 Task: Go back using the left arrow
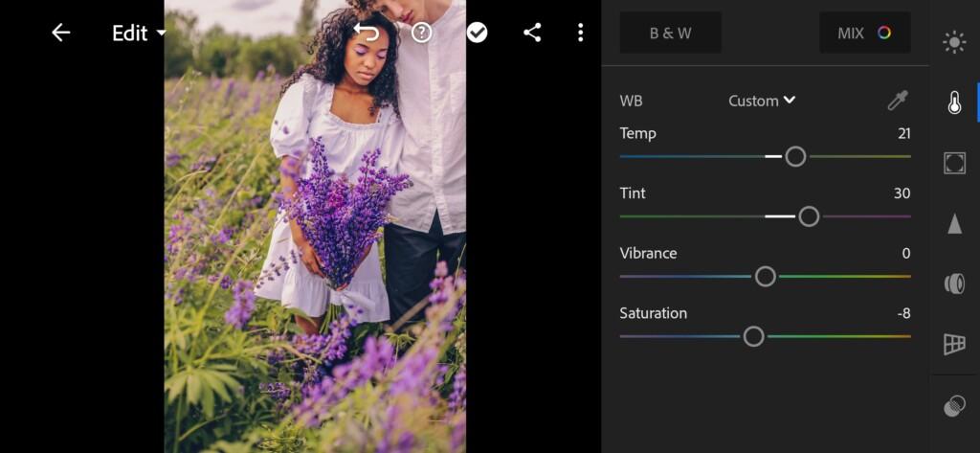(60, 33)
